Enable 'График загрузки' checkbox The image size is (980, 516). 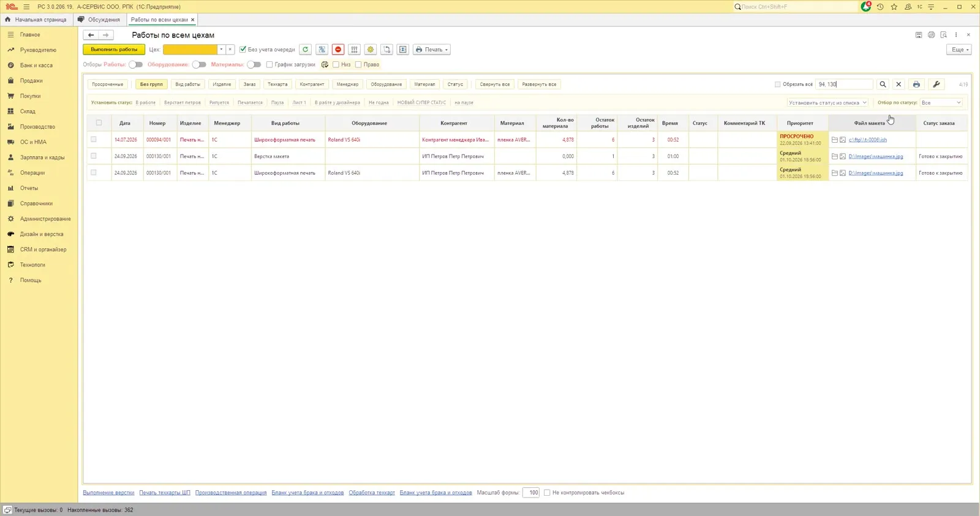tap(269, 64)
